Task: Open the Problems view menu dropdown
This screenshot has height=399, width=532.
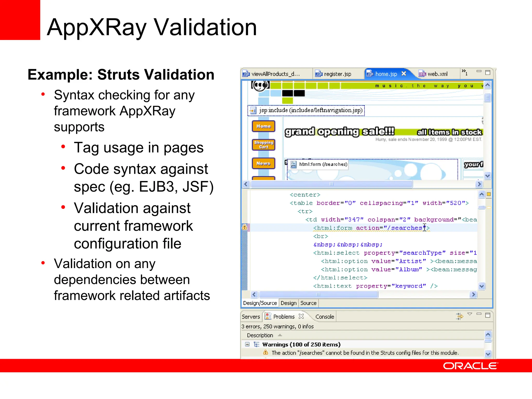Action: point(470,314)
